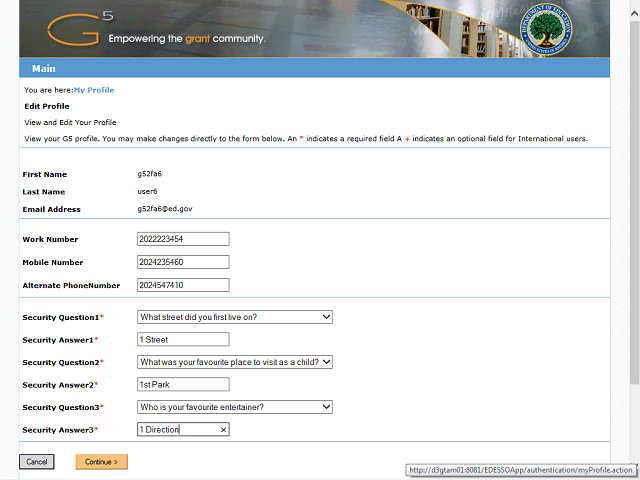Focus the Alternate PhoneNumber field
Image resolution: width=640 pixels, height=480 pixels.
(183, 285)
